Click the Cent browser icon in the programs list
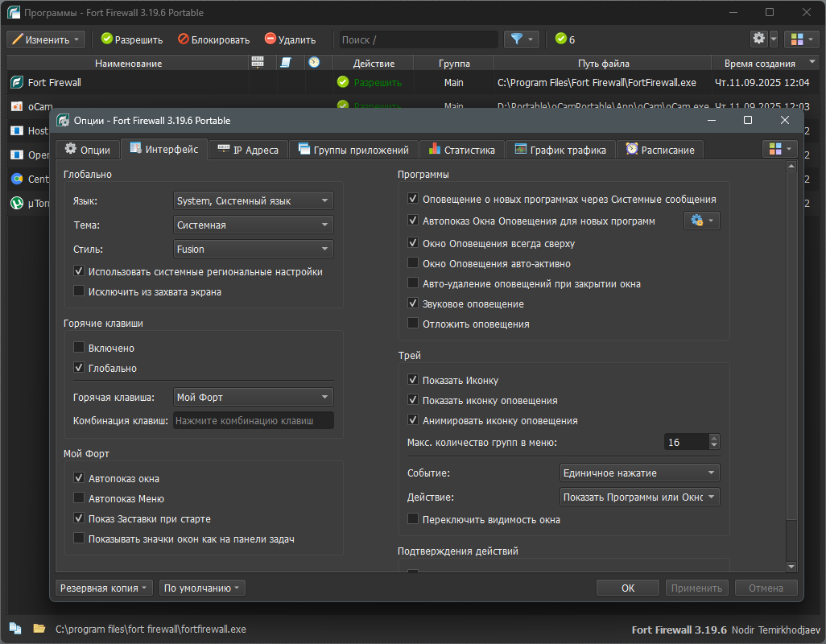The width and height of the screenshot is (826, 644). point(17,179)
